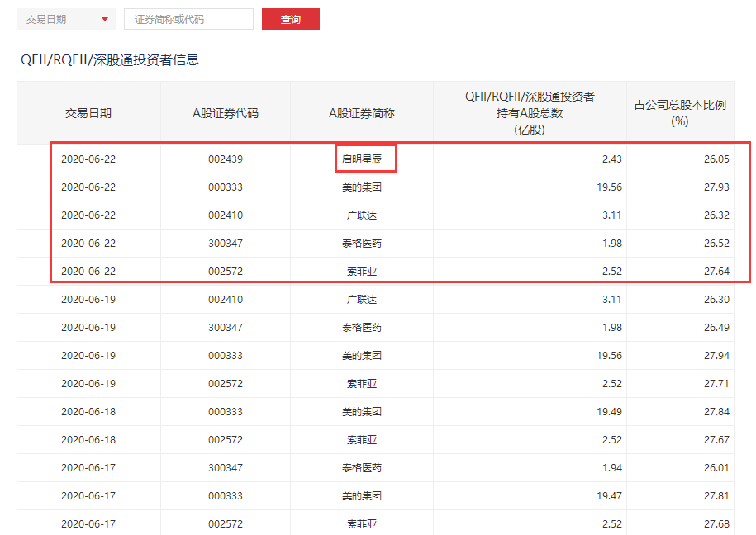Click 广联达 in the 26.32 row
The image size is (756, 535).
click(x=362, y=215)
